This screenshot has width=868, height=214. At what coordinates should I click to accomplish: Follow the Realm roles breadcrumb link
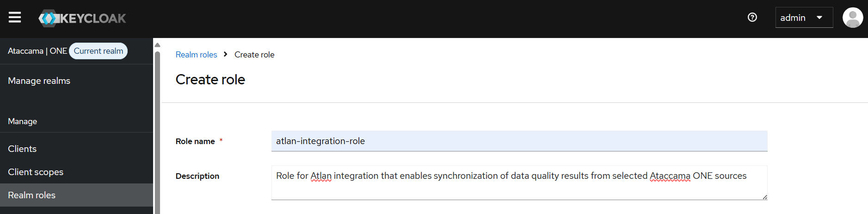(x=196, y=55)
